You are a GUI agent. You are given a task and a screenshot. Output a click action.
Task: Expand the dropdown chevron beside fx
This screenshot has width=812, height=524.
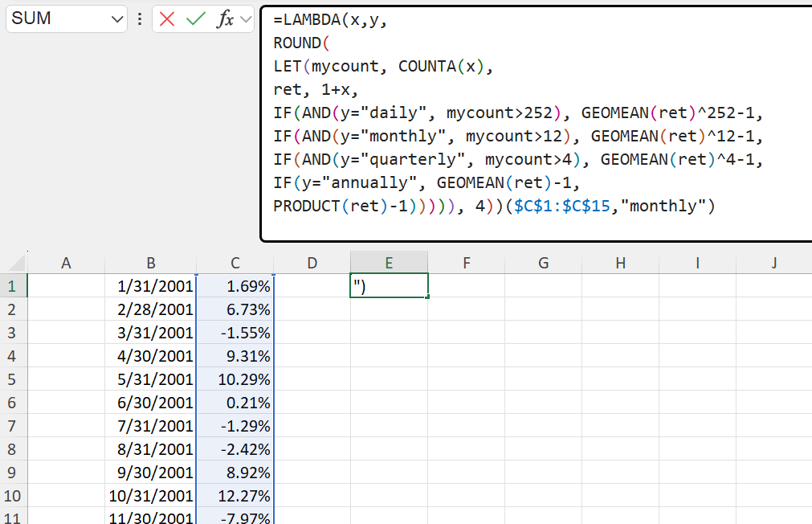click(x=246, y=19)
